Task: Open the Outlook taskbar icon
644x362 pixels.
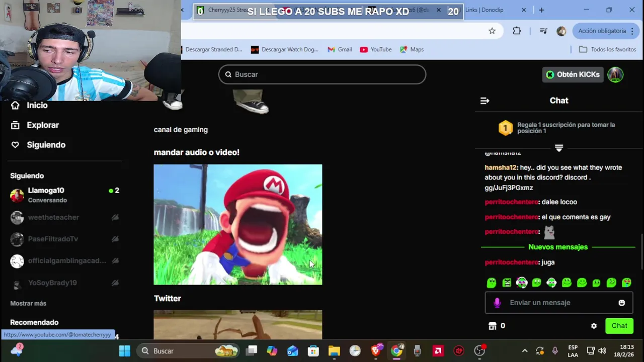Action: pos(293,351)
